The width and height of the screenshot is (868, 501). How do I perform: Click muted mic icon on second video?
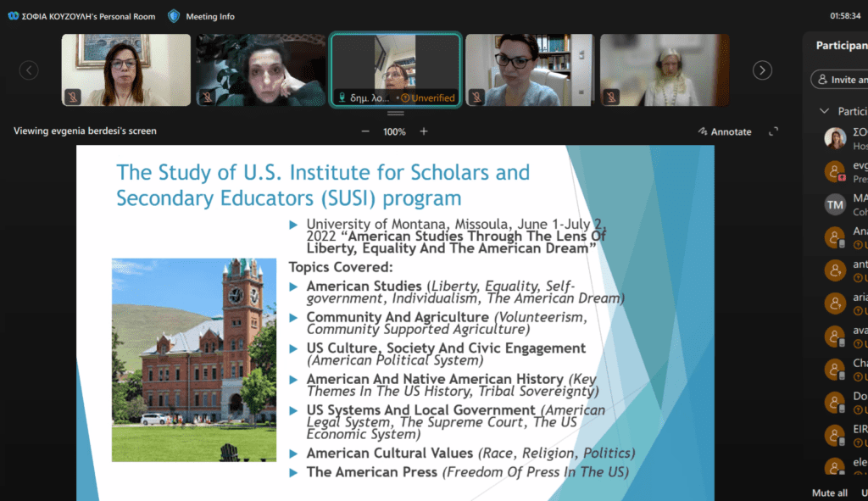tap(207, 97)
